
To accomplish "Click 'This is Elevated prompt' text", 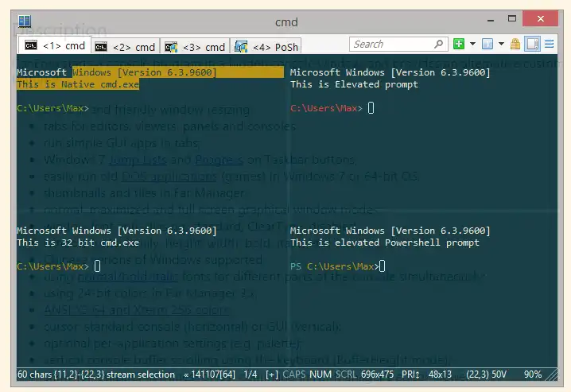I will pyautogui.click(x=355, y=84).
